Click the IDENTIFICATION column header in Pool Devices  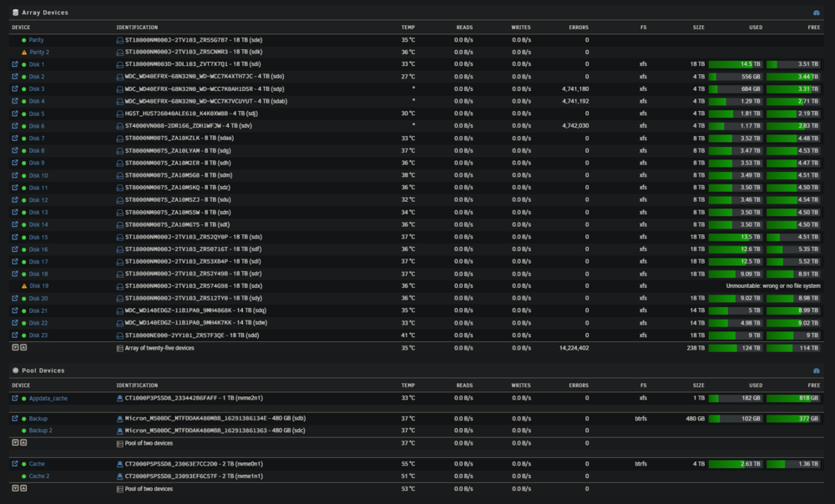point(138,386)
